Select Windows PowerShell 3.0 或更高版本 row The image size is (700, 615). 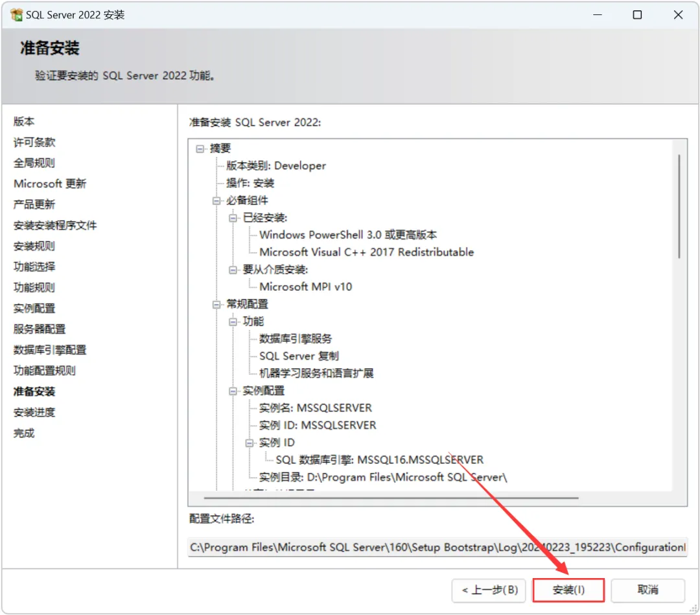pos(348,235)
